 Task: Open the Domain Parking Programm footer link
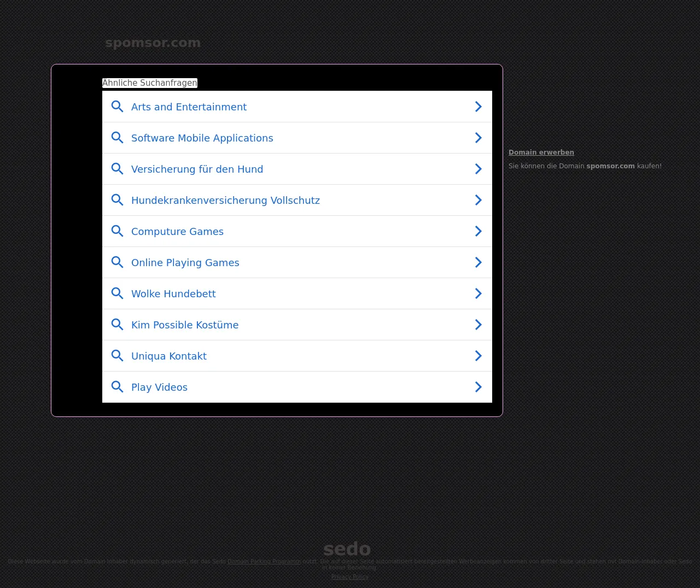[264, 561]
